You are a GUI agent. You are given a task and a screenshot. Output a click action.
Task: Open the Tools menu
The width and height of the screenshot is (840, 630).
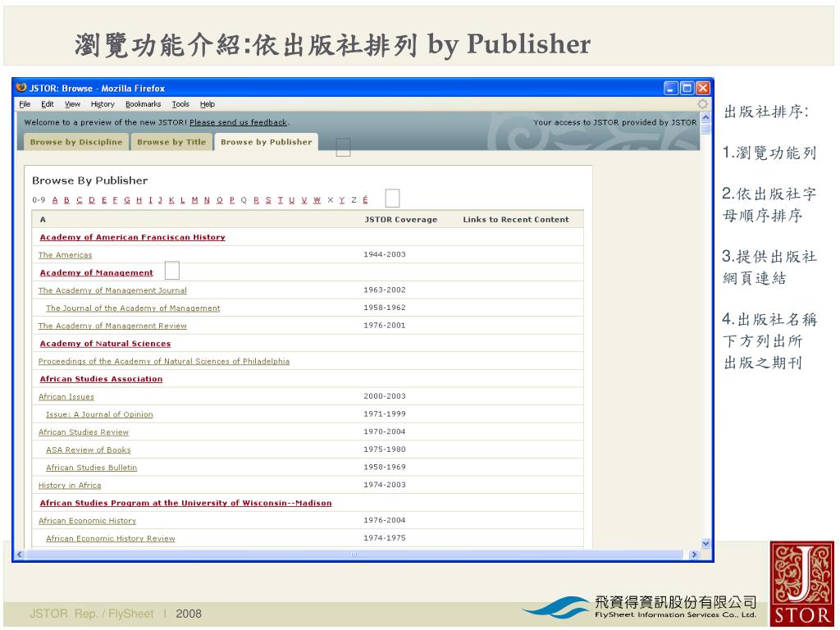180,104
